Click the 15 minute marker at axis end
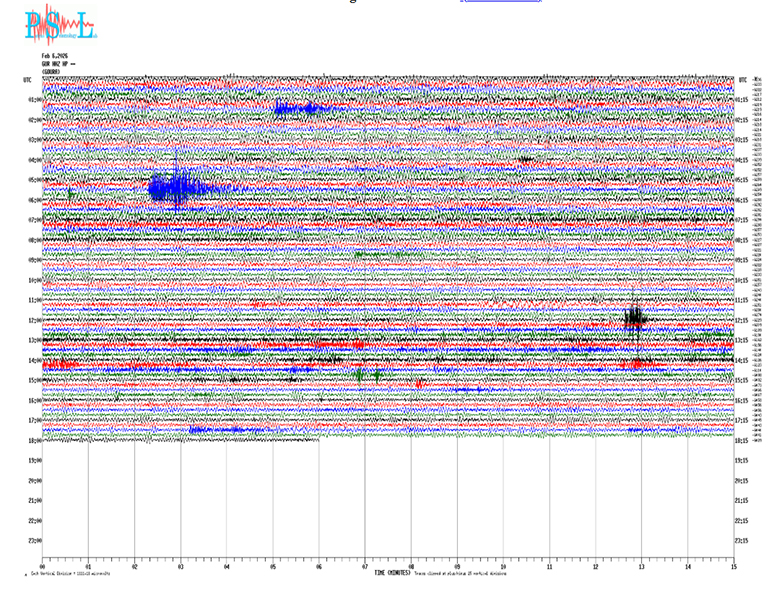Viewport: 782px width, 601px height. tap(733, 566)
